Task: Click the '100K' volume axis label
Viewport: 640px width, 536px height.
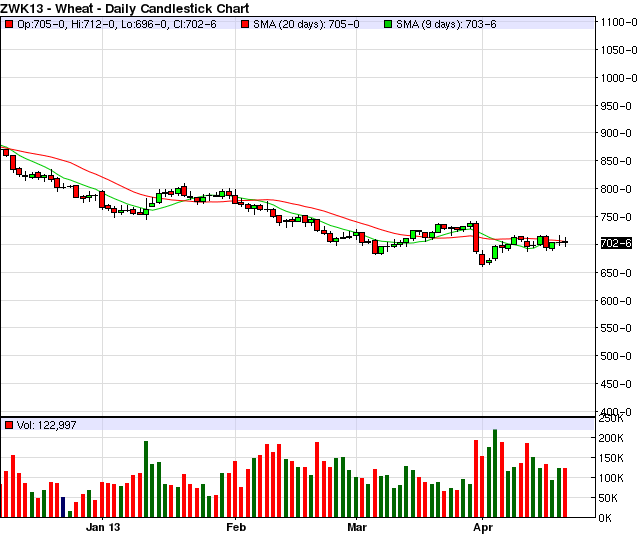Action: [x=611, y=478]
